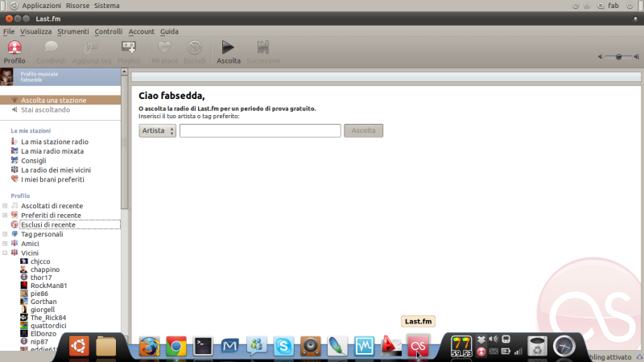Open the Artista type dropdown

coord(157,130)
